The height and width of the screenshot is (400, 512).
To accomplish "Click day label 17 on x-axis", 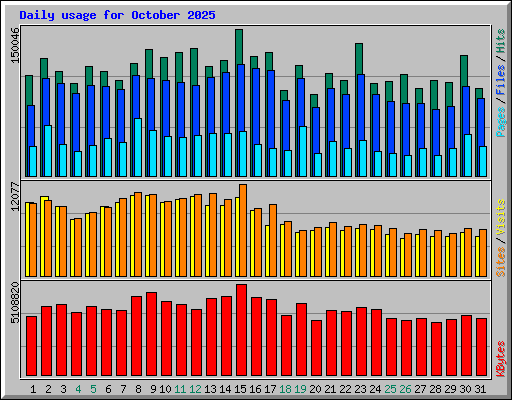I will point(270,389).
